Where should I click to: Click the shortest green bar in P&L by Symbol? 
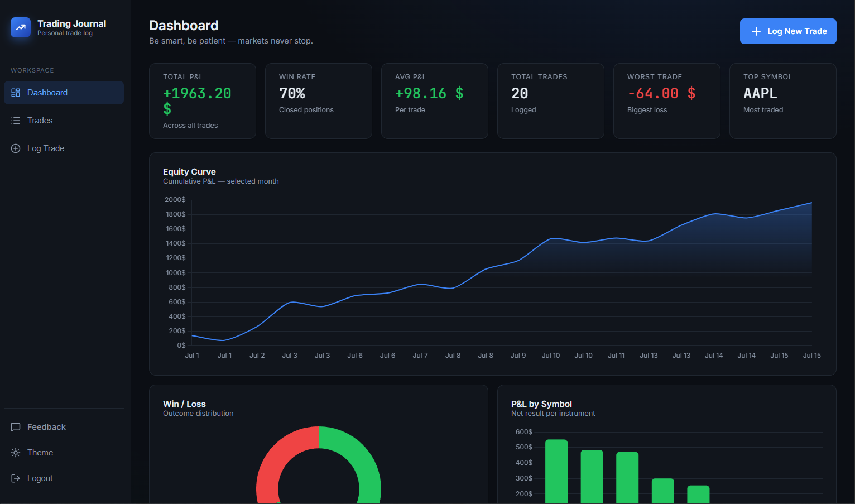tap(698, 495)
